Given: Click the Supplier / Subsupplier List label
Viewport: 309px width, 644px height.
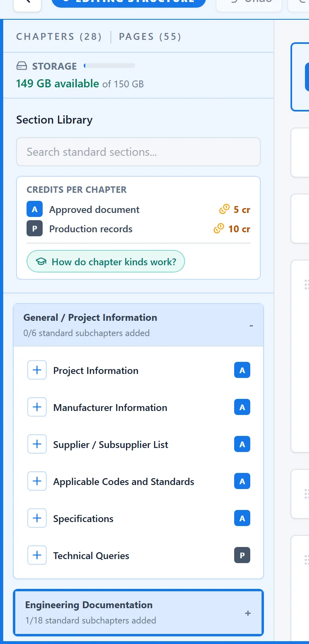Looking at the screenshot, I should tap(111, 445).
